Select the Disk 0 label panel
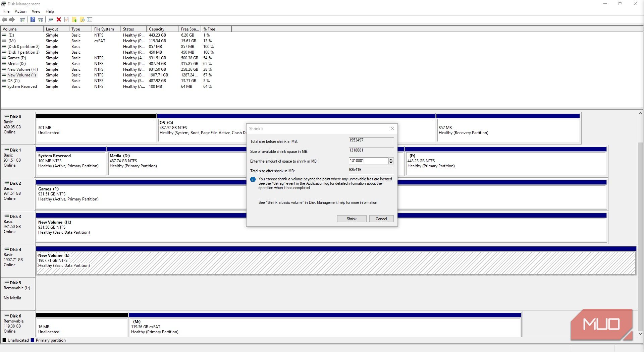 click(18, 128)
